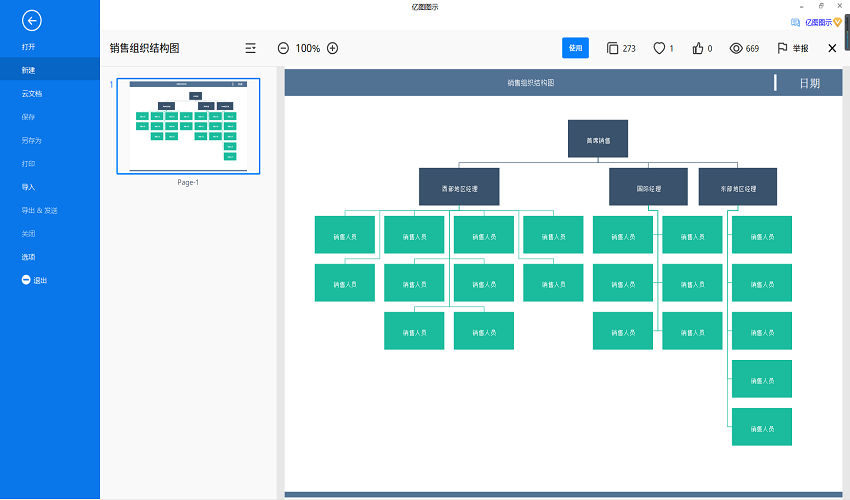Image resolution: width=850 pixels, height=500 pixels.
Task: Click the back arrow circle icon
Action: pos(32,20)
